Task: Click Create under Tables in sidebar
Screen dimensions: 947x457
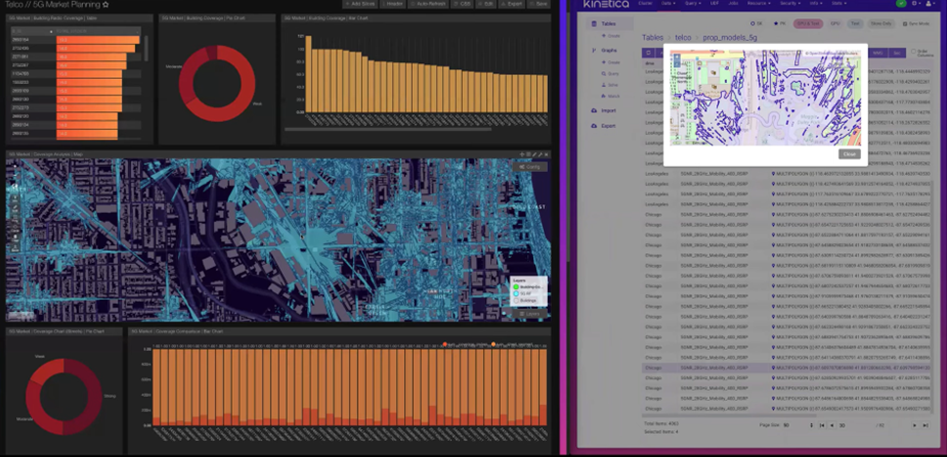Action: 609,36
